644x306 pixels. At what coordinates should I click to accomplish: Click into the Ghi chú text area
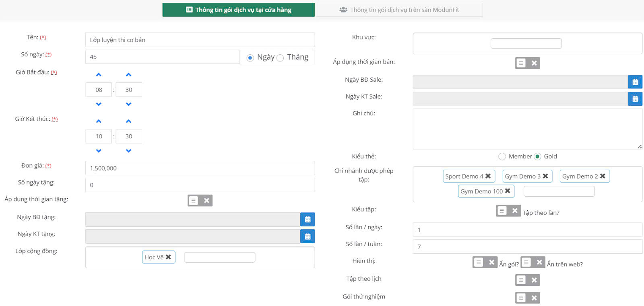coord(527,129)
